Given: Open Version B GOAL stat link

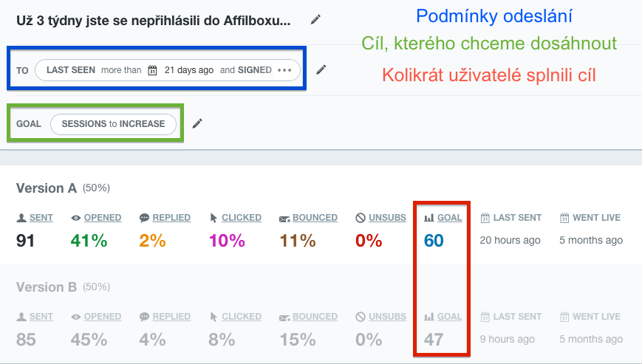Looking at the screenshot, I should tap(450, 317).
